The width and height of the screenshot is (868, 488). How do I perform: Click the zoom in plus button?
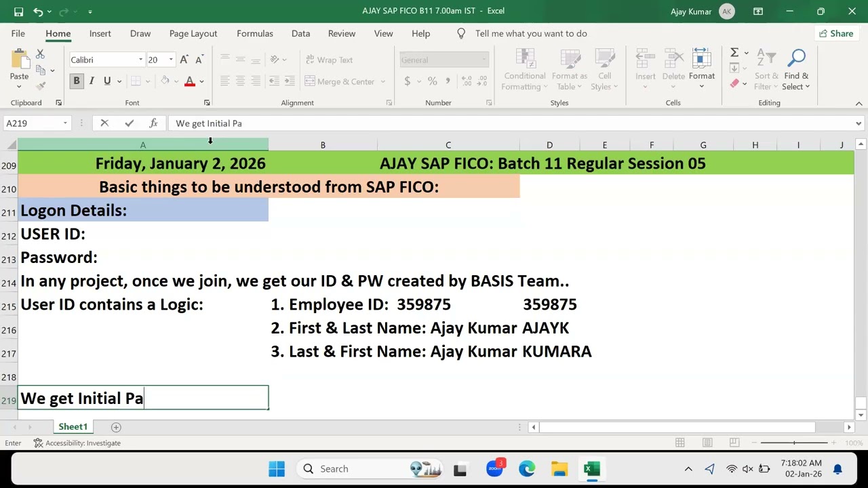coord(833,443)
